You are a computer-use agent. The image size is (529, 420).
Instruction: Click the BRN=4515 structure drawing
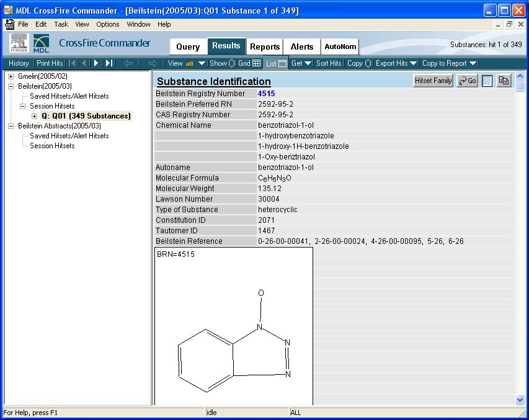234,326
